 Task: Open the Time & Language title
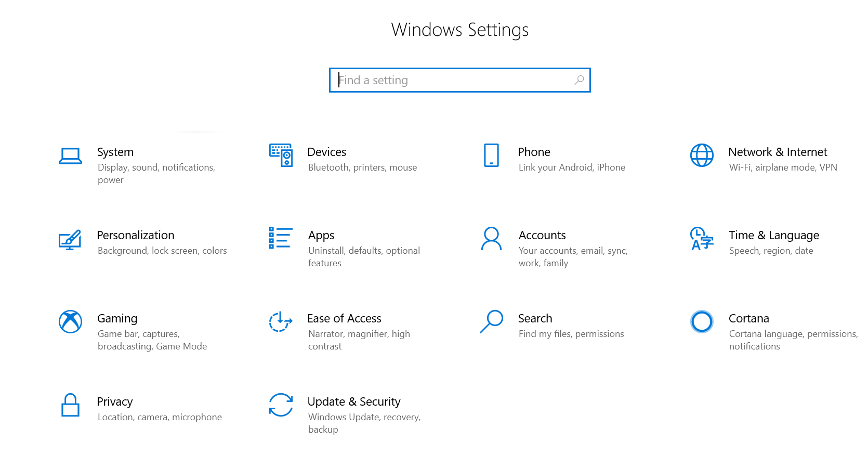click(774, 236)
